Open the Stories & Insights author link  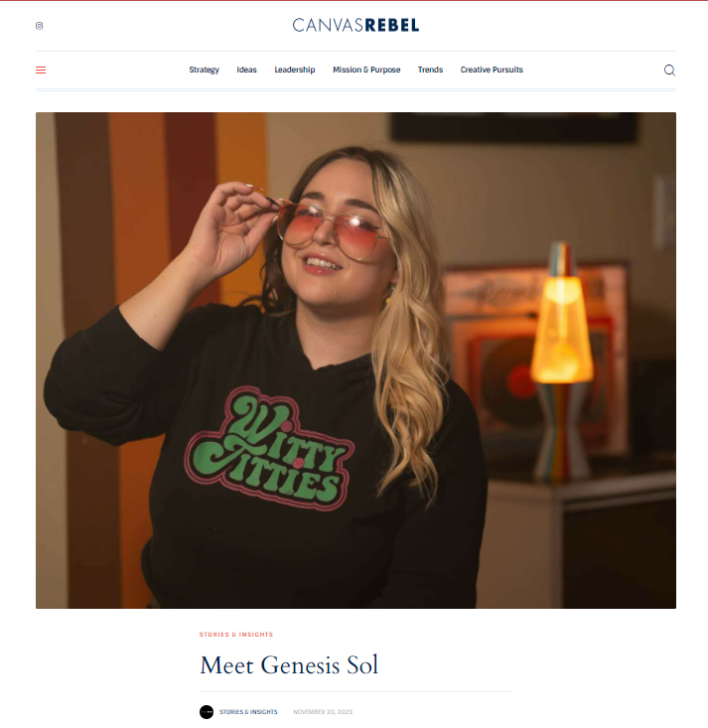pyautogui.click(x=248, y=712)
